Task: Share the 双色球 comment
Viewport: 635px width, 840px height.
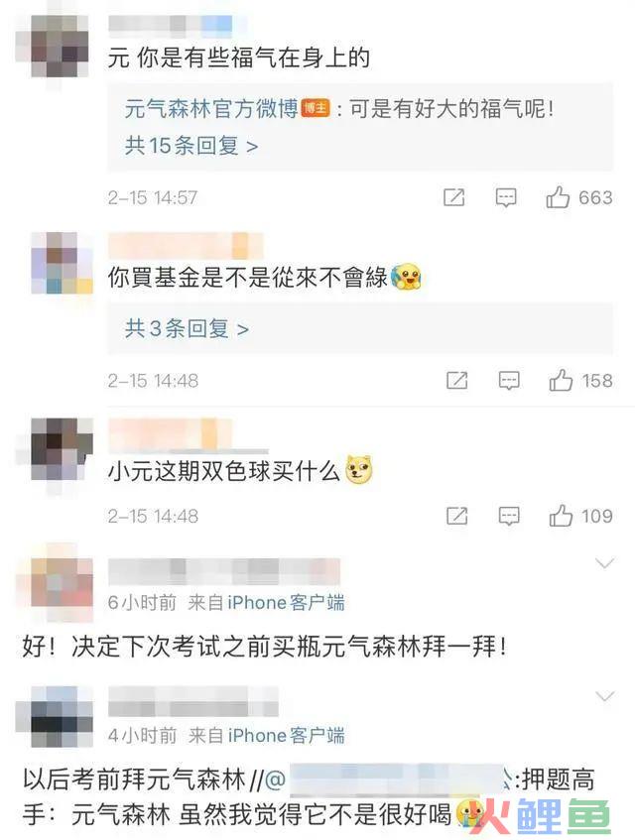Action: pos(457,517)
